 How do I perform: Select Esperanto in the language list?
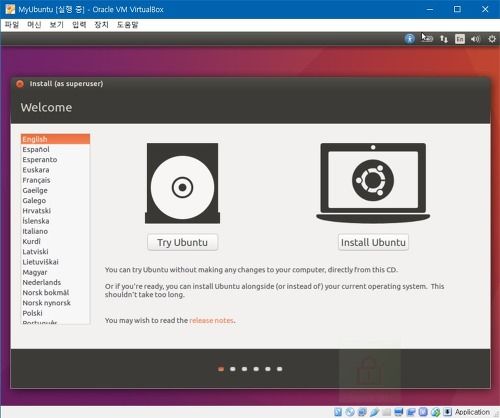(x=55, y=160)
